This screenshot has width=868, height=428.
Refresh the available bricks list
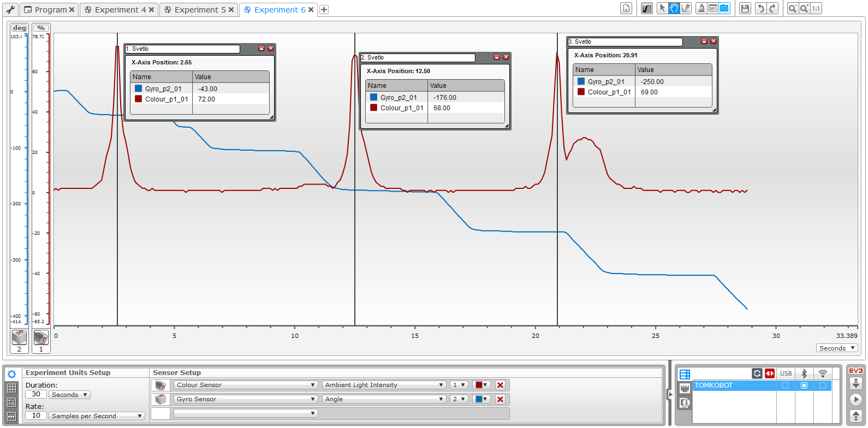point(757,373)
